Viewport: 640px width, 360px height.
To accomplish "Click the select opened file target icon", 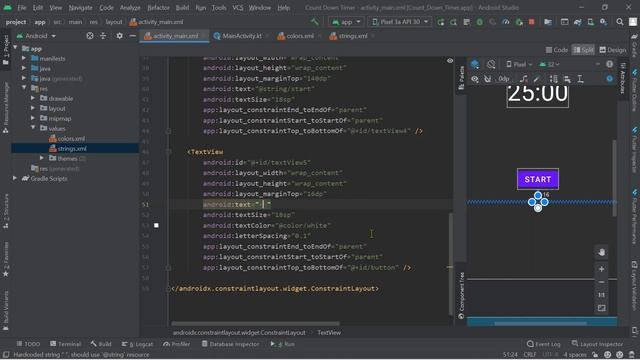I will coord(90,36).
